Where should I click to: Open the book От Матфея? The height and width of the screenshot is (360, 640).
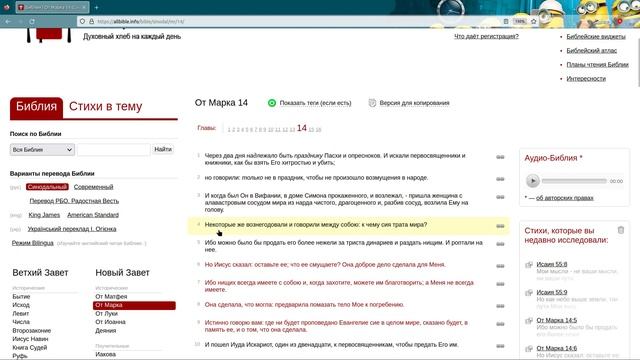click(111, 297)
